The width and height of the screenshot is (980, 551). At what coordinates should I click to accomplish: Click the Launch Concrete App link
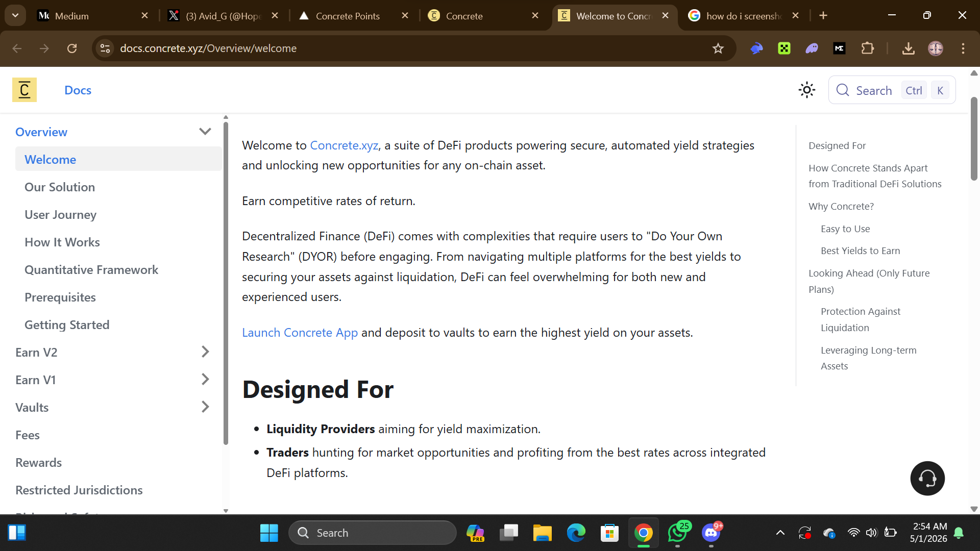(x=300, y=333)
